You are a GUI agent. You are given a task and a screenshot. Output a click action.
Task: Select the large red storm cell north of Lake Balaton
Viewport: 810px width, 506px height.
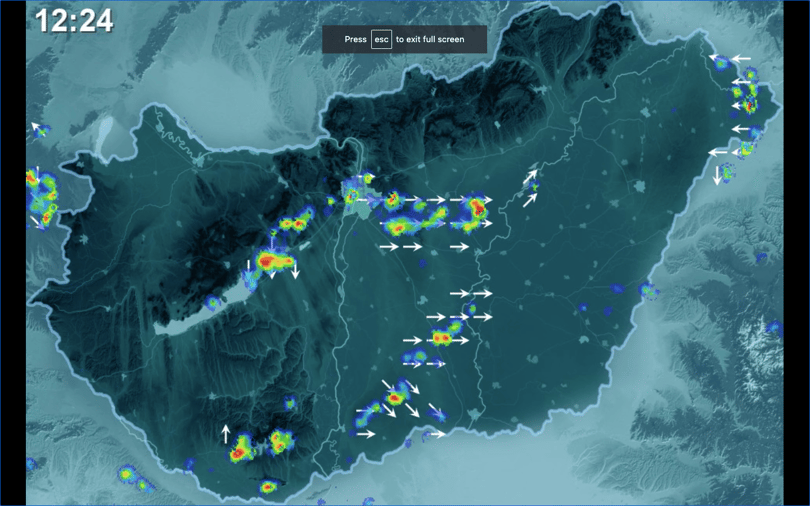(272, 260)
